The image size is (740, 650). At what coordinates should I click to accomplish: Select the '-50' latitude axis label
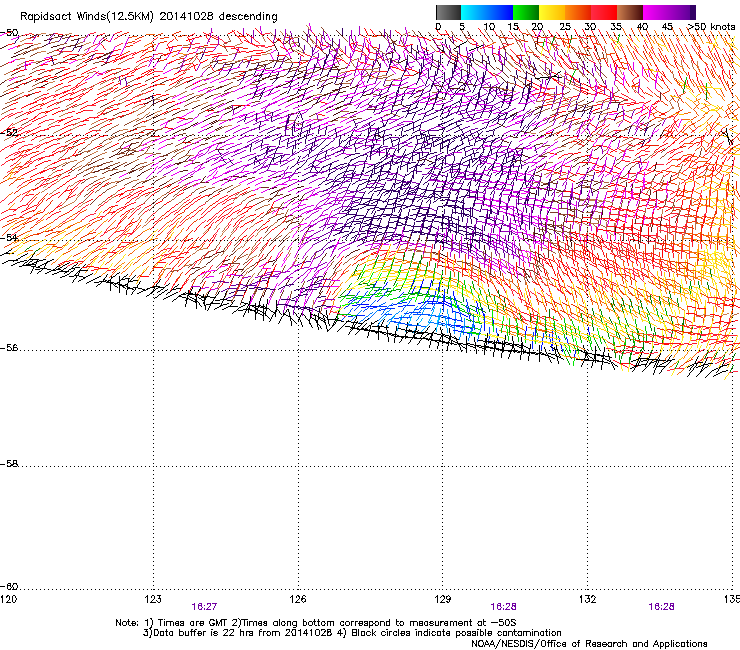(x=9, y=33)
